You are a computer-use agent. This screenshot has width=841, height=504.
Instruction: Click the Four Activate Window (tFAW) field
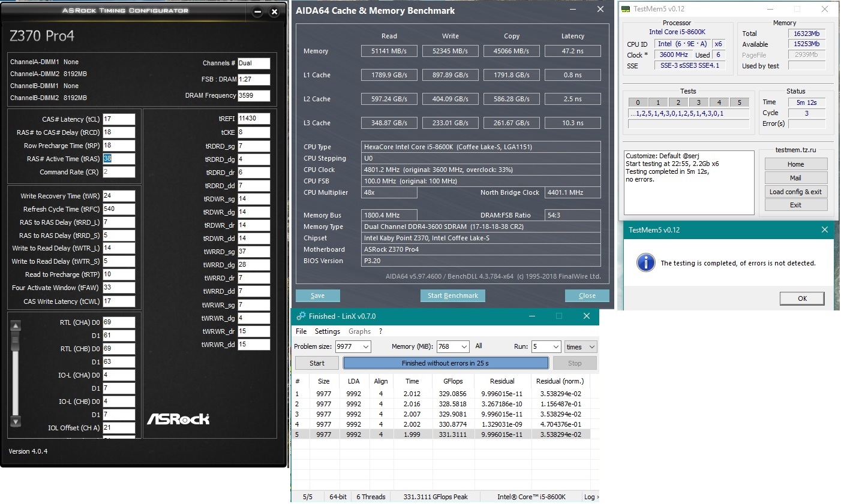[119, 288]
